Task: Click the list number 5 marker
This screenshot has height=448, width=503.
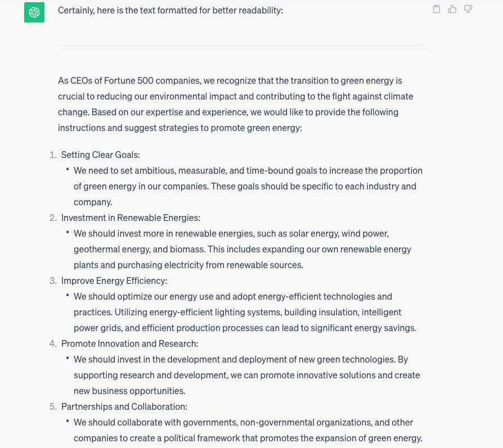Action: click(53, 406)
